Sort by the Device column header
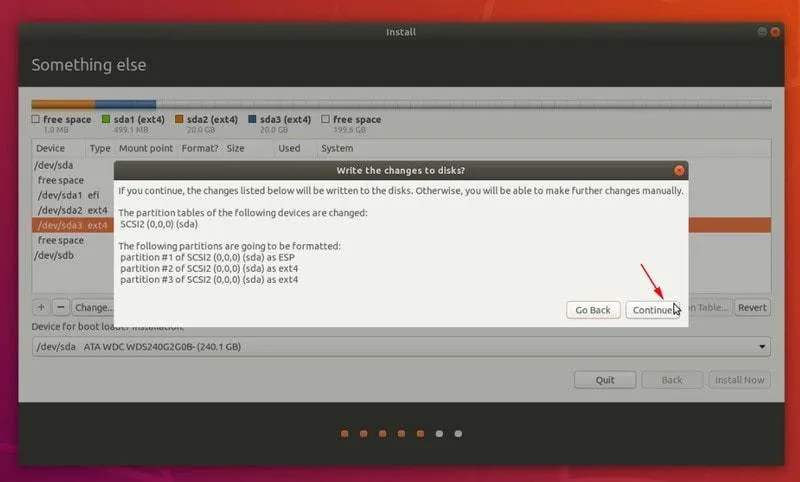This screenshot has height=482, width=800. coord(51,148)
